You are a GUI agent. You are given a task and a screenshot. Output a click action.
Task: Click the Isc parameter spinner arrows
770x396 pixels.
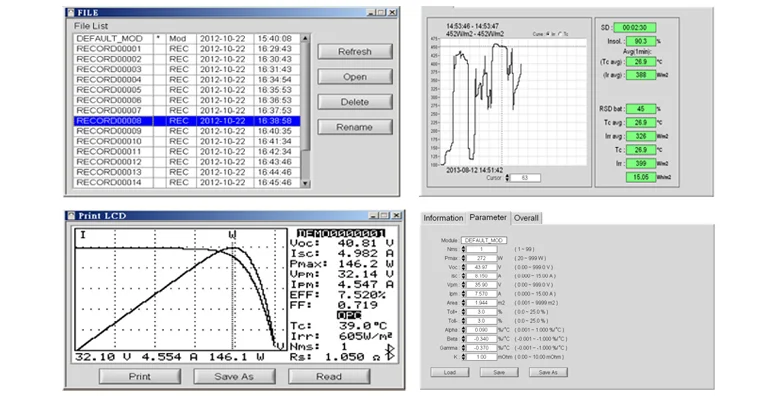coord(463,276)
